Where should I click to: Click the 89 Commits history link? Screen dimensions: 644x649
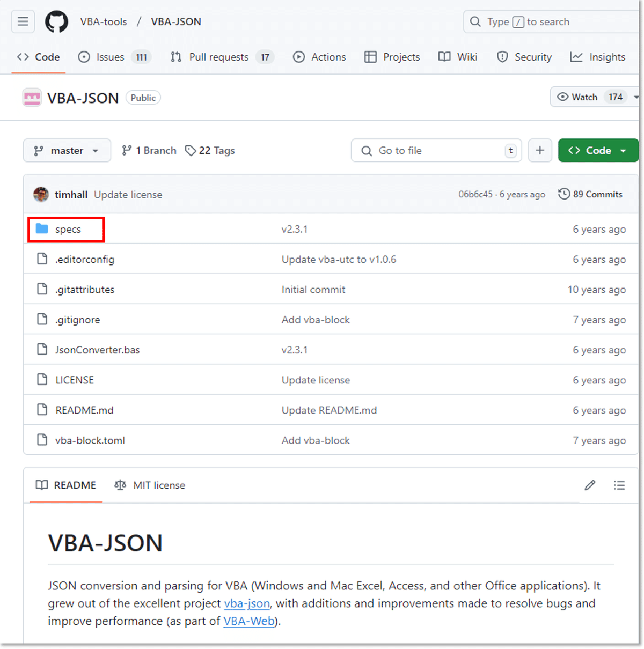pos(590,194)
